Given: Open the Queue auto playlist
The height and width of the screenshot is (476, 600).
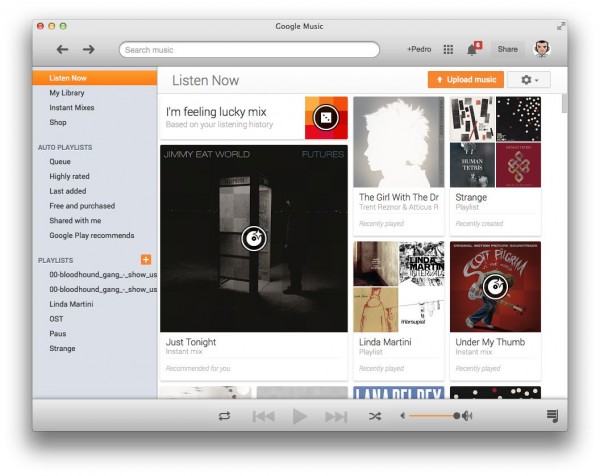Looking at the screenshot, I should [60, 161].
